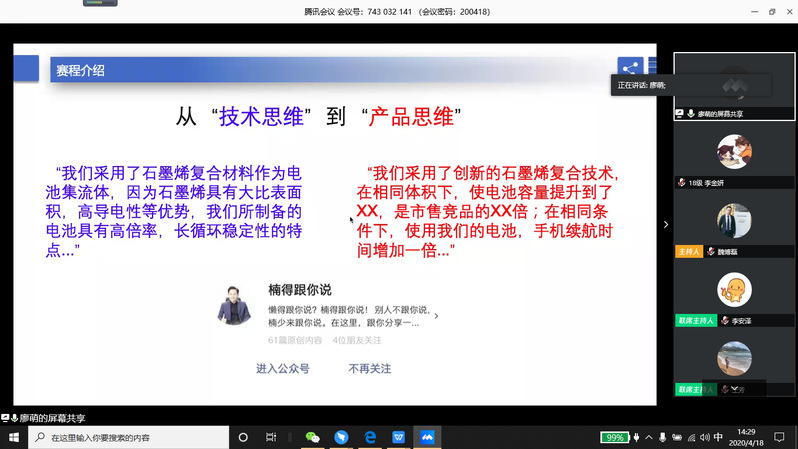This screenshot has width=798, height=449.
Task: Click the Cortana circle icon
Action: tap(243, 438)
